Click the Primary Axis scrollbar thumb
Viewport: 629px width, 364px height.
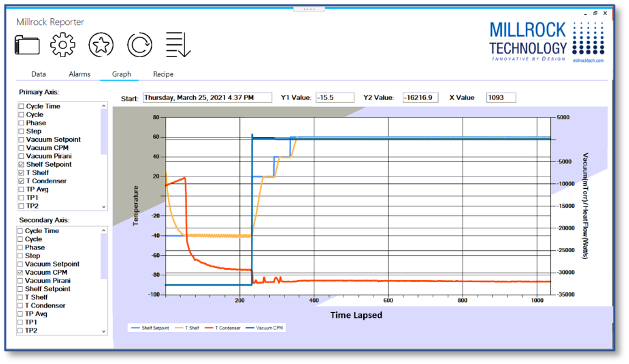(x=104, y=132)
